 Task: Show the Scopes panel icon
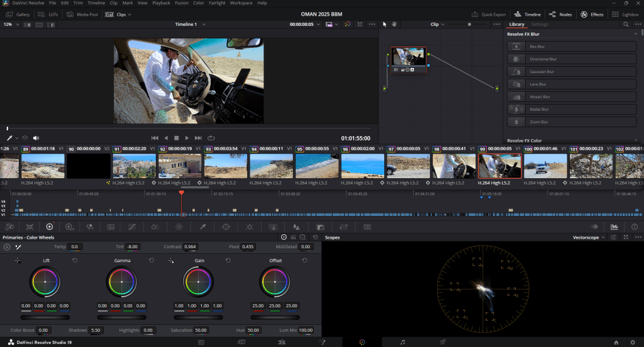(614, 227)
